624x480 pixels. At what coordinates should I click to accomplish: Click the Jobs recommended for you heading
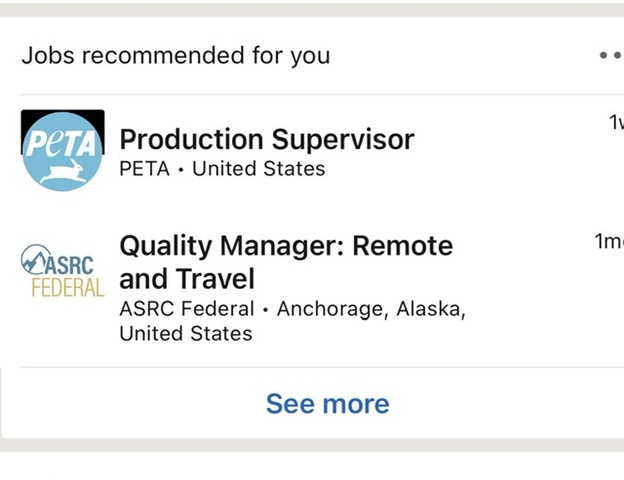point(175,56)
